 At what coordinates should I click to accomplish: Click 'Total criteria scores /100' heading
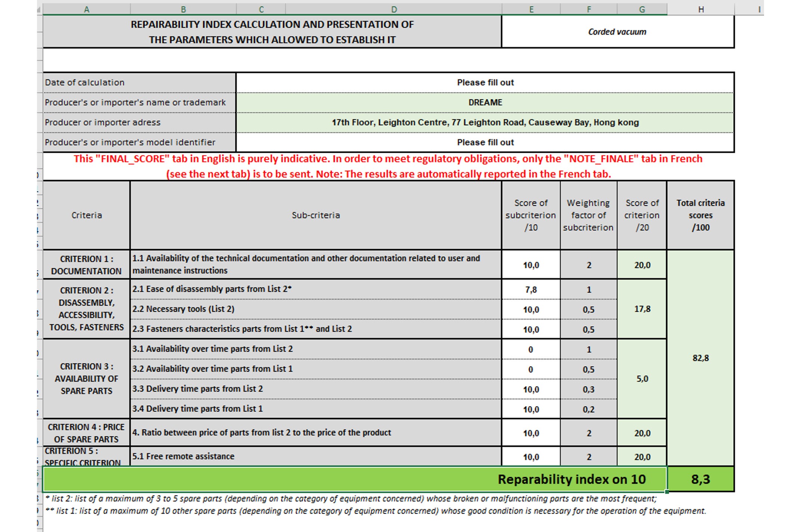[701, 215]
